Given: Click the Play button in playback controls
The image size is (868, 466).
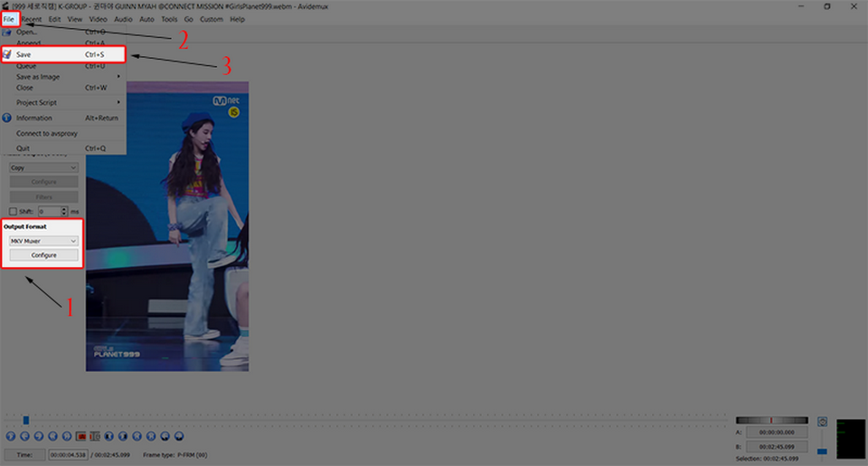Looking at the screenshot, I should pyautogui.click(x=11, y=437).
